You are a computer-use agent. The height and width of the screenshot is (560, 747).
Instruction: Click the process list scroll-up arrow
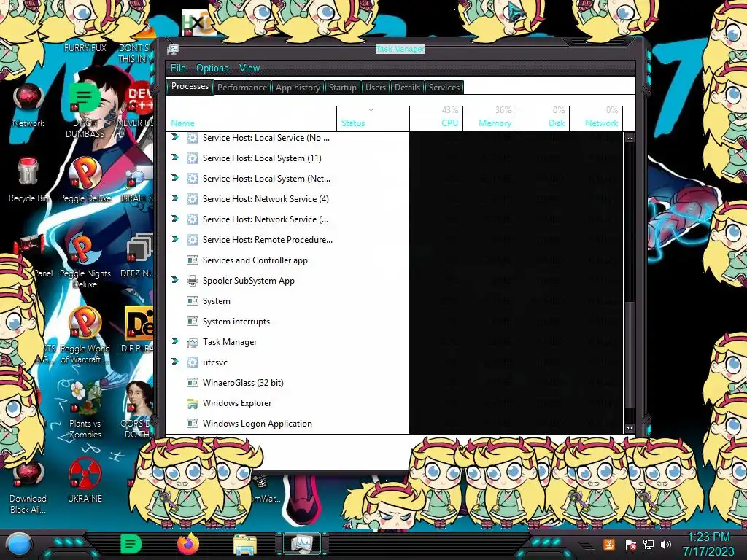click(630, 138)
